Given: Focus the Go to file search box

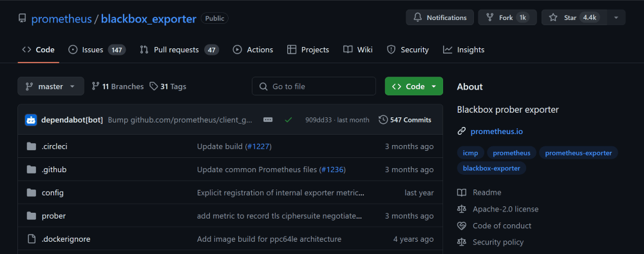Looking at the screenshot, I should pyautogui.click(x=314, y=86).
